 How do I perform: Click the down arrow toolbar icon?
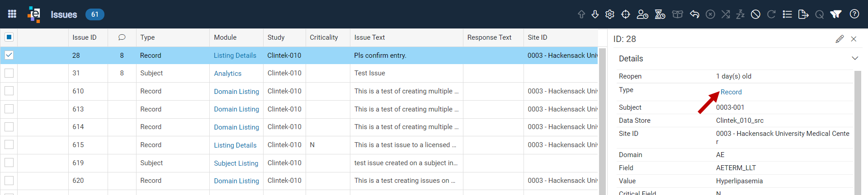[x=595, y=14]
